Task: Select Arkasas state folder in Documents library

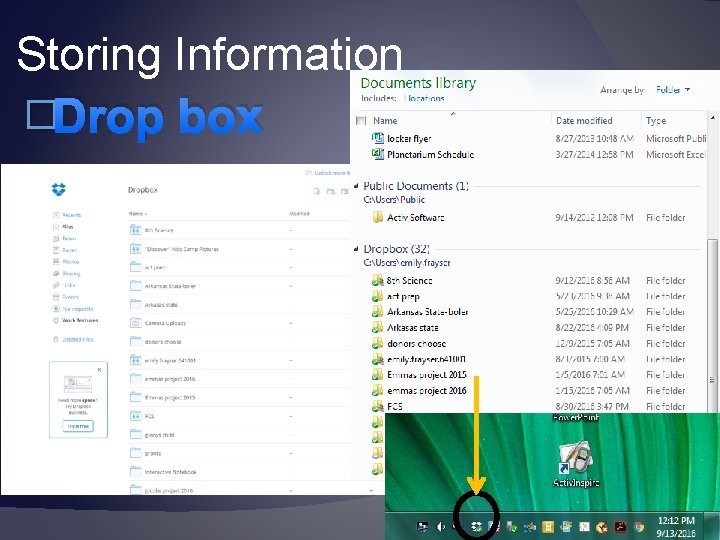Action: pos(412,327)
